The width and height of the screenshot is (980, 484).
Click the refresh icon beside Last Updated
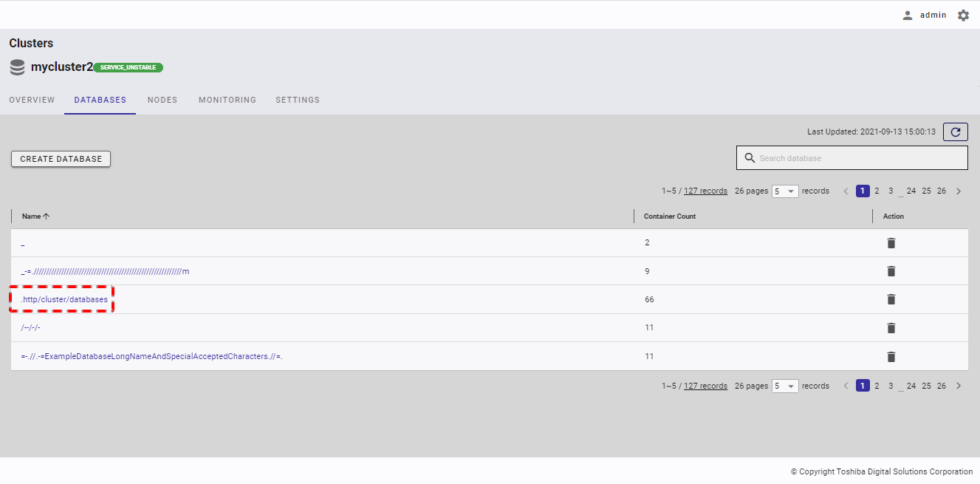click(955, 132)
